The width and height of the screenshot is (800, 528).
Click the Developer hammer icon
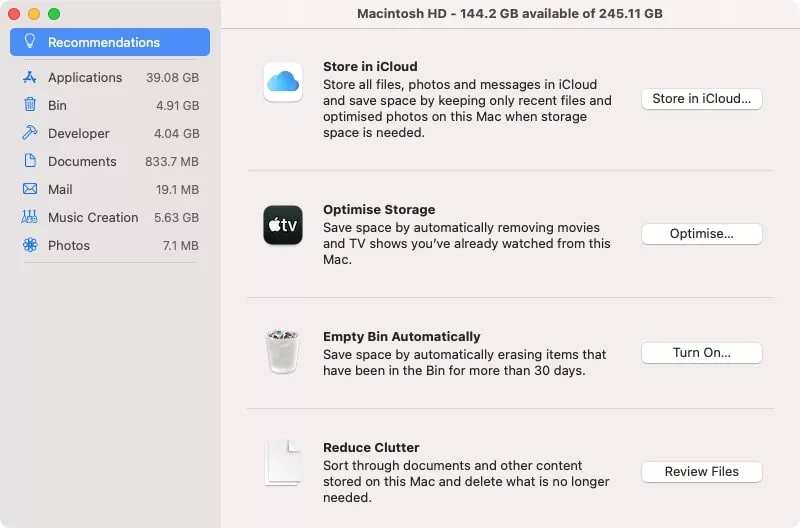[x=30, y=133]
